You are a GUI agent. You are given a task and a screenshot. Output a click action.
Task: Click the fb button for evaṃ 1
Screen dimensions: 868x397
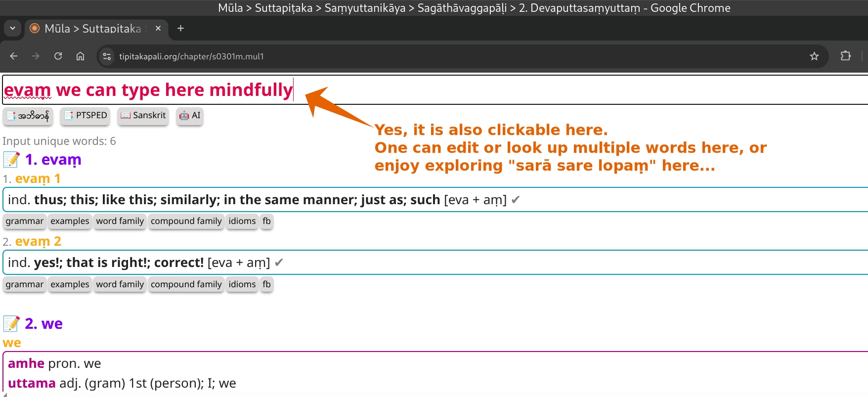[266, 221]
